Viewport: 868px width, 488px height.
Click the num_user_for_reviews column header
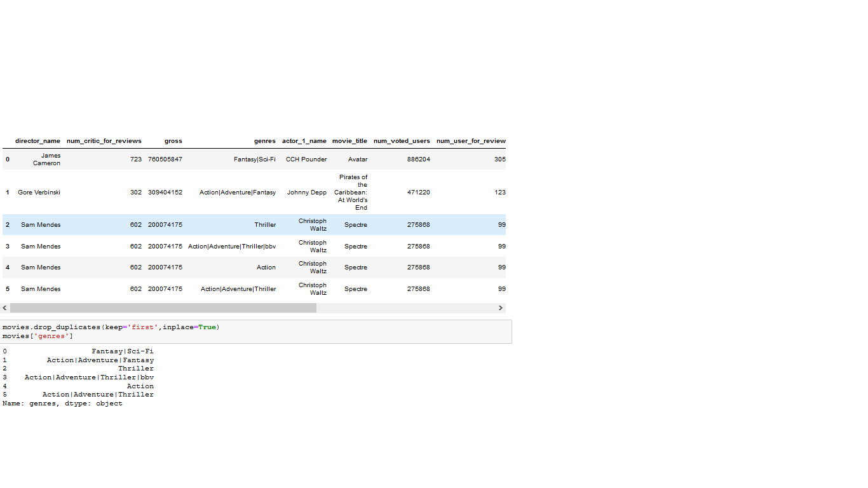pyautogui.click(x=471, y=141)
